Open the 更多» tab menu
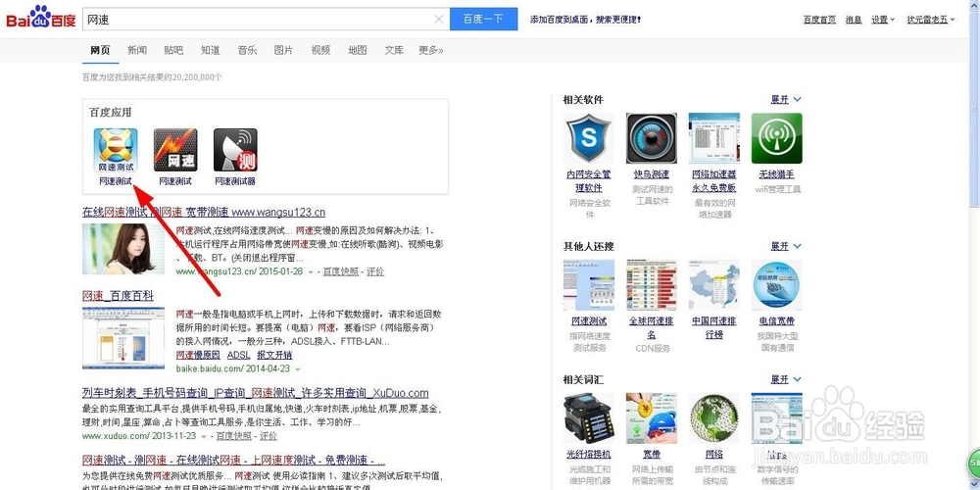 tap(431, 50)
